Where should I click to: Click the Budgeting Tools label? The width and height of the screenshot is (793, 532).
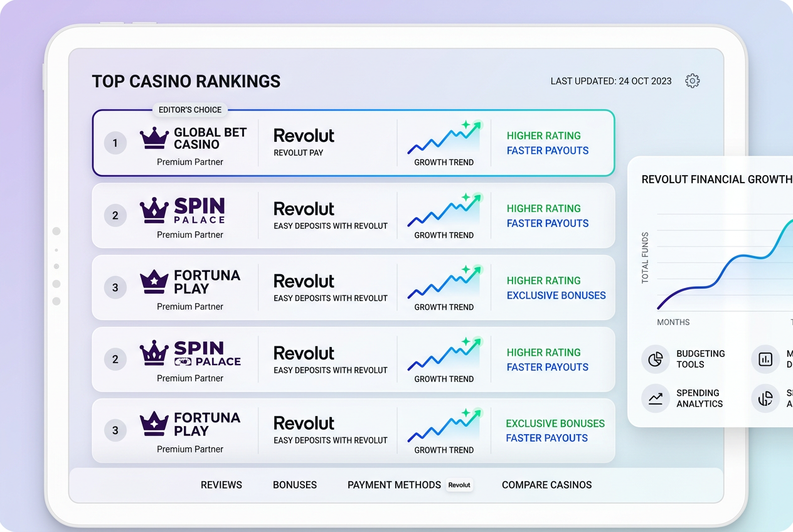coord(701,359)
